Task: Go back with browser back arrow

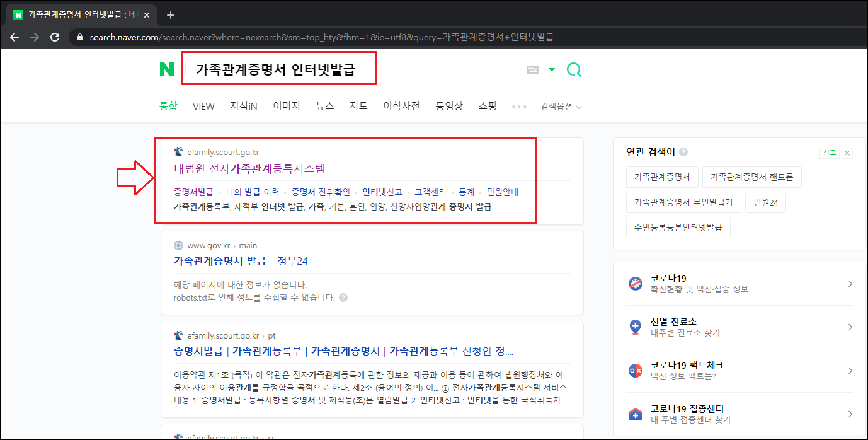Action: coord(14,37)
